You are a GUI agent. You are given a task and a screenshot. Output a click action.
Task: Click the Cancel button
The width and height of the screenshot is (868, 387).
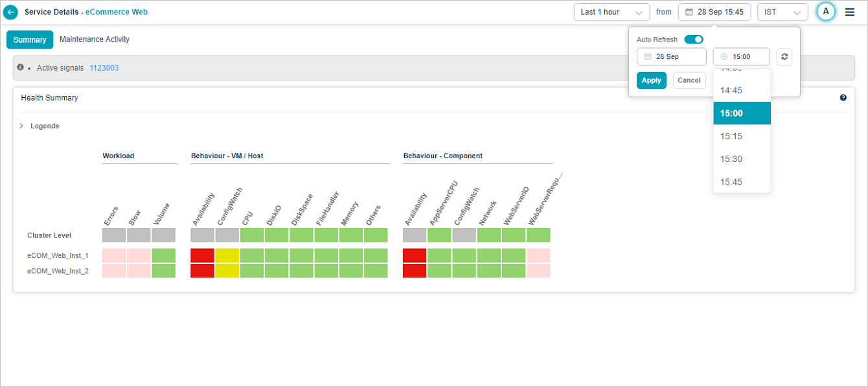689,80
